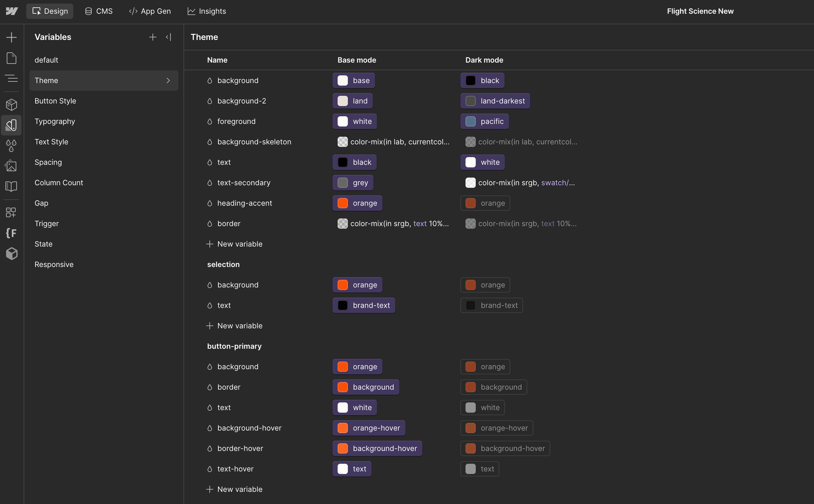Open the Assets image icon
The image size is (814, 504).
12,166
